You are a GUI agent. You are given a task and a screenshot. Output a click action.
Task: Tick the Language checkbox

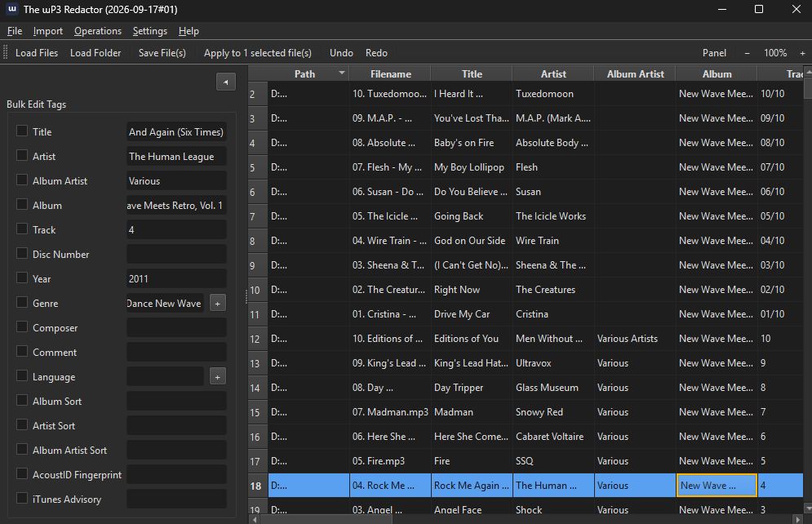pos(22,376)
